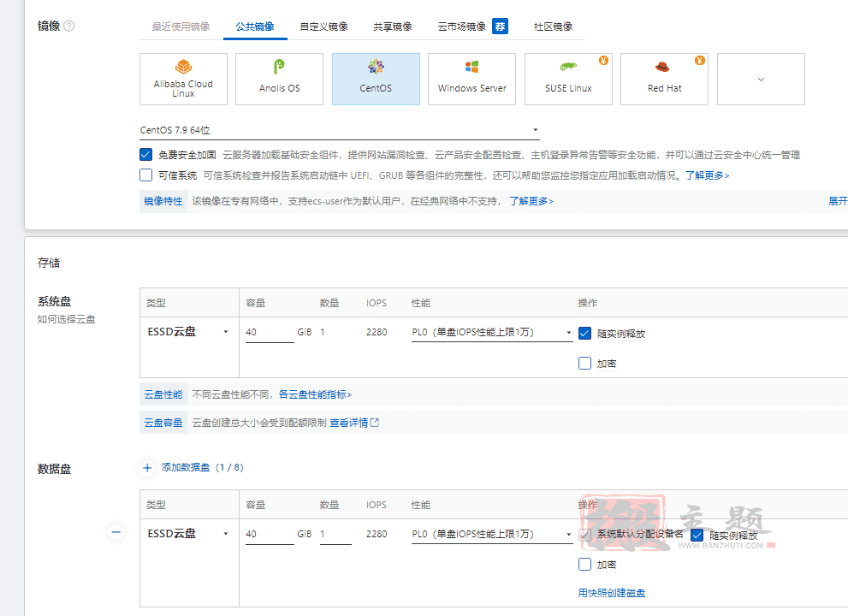Click system disk capacity field showing 40
The height and width of the screenshot is (616, 848).
coord(270,332)
